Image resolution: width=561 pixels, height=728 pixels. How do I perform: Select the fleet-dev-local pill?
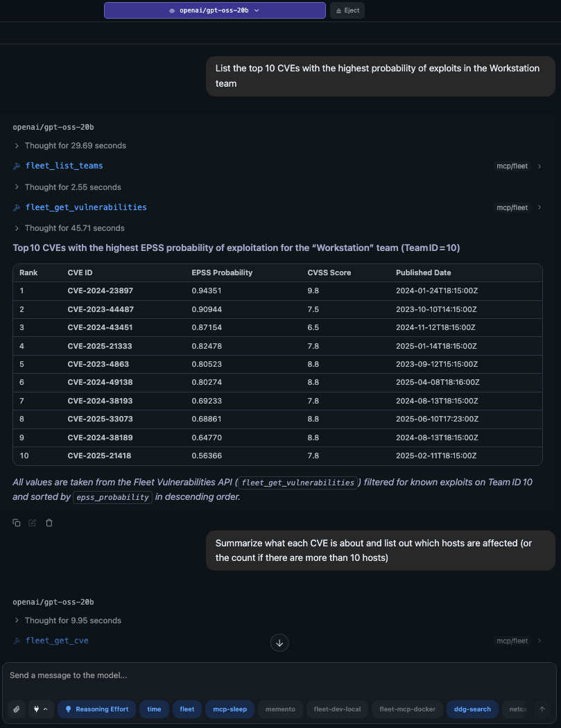337,709
